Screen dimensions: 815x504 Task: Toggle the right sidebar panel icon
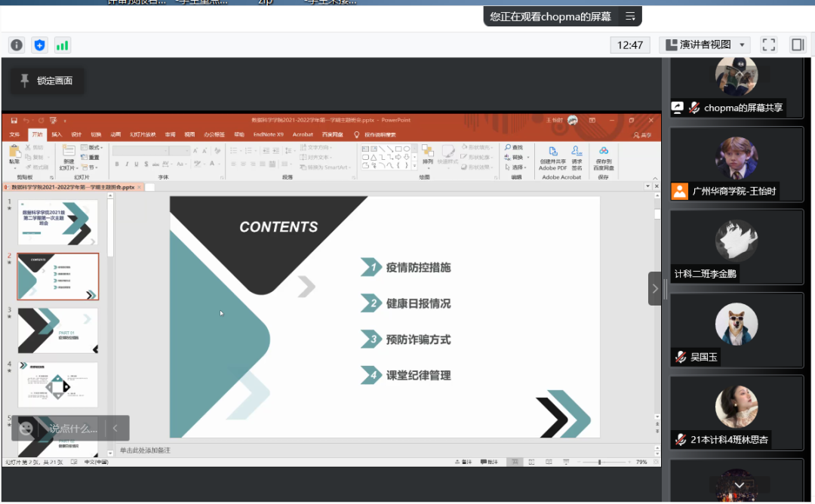click(798, 45)
